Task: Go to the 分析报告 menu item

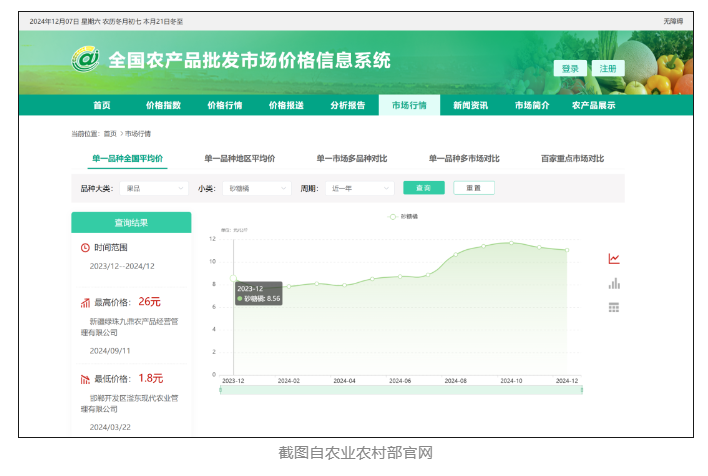Action: pos(347,105)
